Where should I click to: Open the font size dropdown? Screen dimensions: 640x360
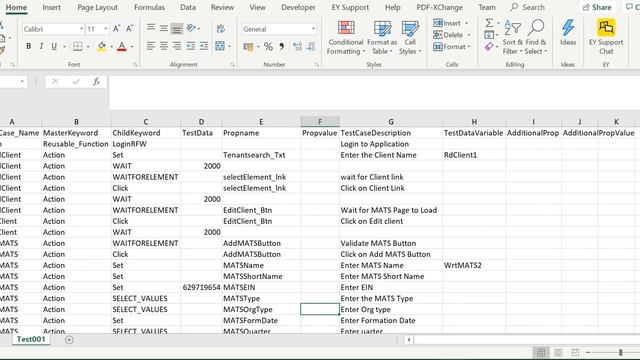pyautogui.click(x=106, y=29)
